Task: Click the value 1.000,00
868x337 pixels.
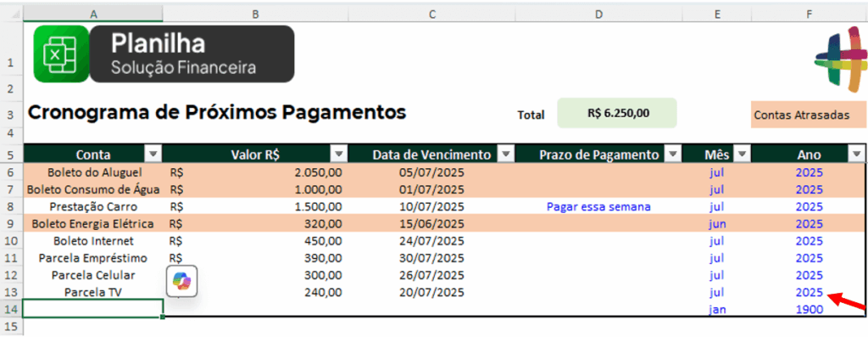Action: (x=319, y=189)
